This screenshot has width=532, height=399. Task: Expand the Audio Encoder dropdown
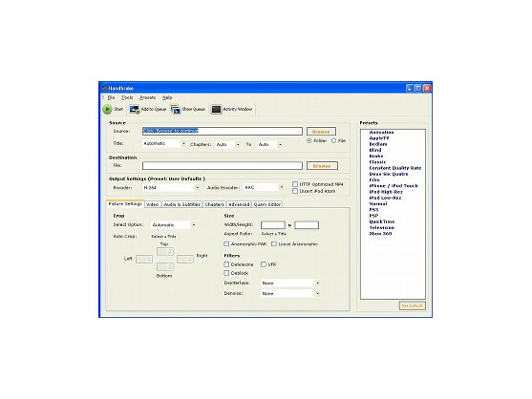tap(264, 187)
